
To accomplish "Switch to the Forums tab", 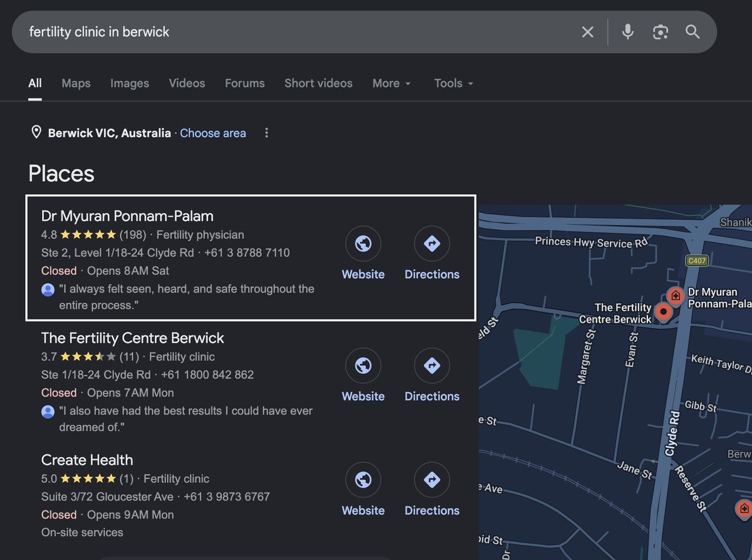I will (x=245, y=83).
